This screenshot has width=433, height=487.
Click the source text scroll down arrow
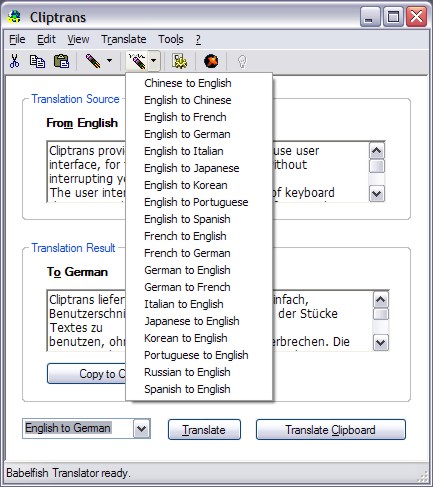click(x=377, y=193)
